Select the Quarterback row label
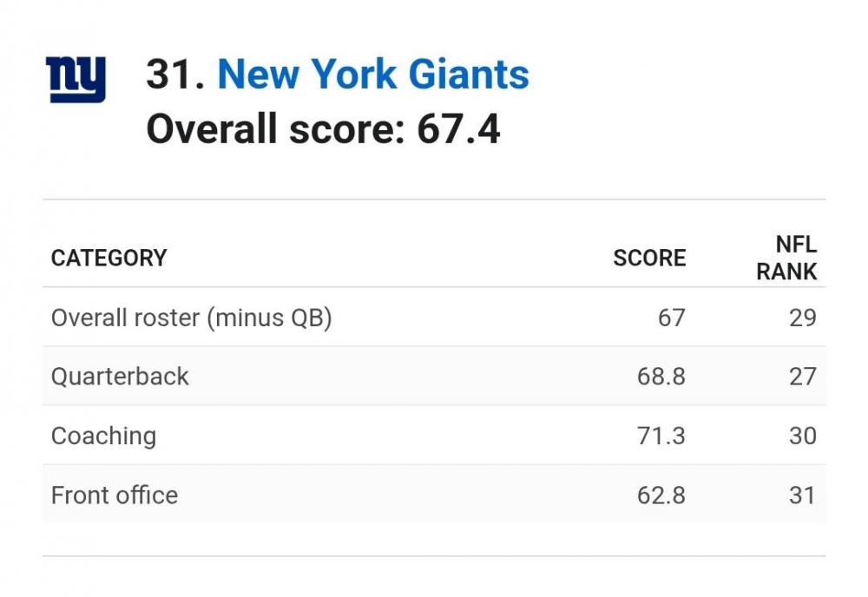This screenshot has height=597, width=868. coord(120,377)
